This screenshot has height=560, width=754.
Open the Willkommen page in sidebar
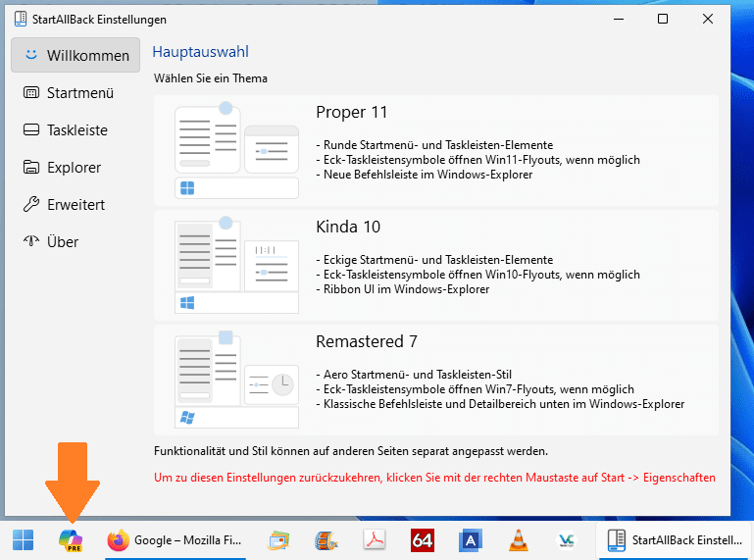pos(75,55)
